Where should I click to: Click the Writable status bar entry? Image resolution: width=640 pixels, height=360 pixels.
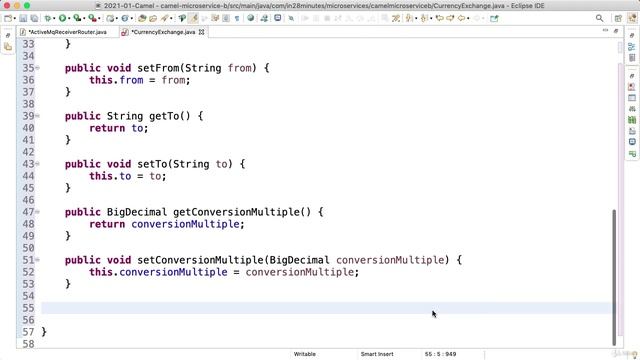point(304,354)
